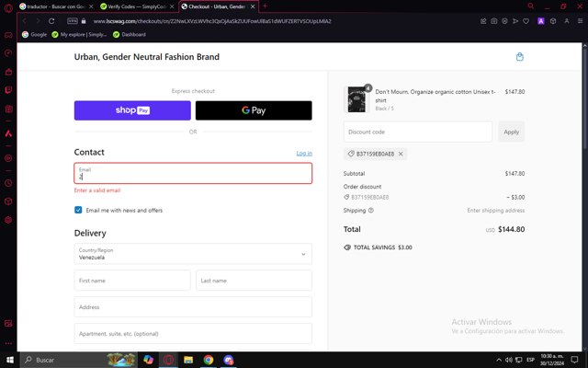The width and height of the screenshot is (588, 368).
Task: Click the VPN badge in address bar
Action: (x=73, y=21)
